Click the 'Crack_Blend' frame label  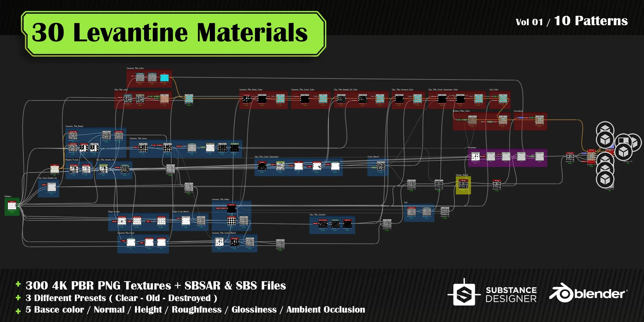(x=373, y=157)
